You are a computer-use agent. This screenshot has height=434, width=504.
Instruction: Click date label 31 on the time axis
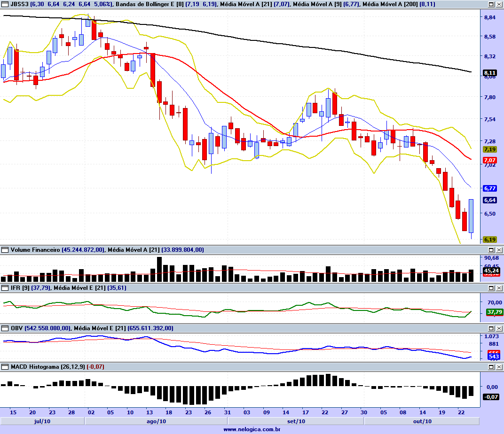[x=227, y=412]
